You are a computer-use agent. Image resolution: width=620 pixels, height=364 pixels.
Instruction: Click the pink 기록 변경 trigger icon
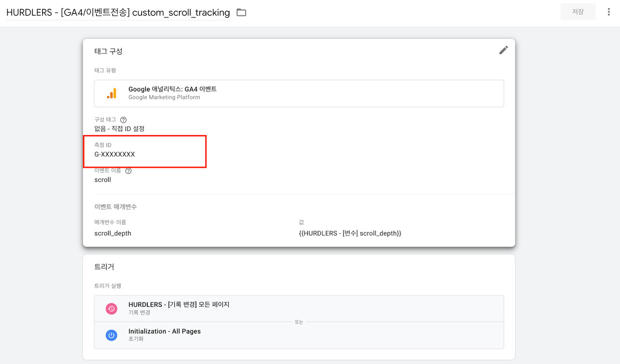point(111,308)
